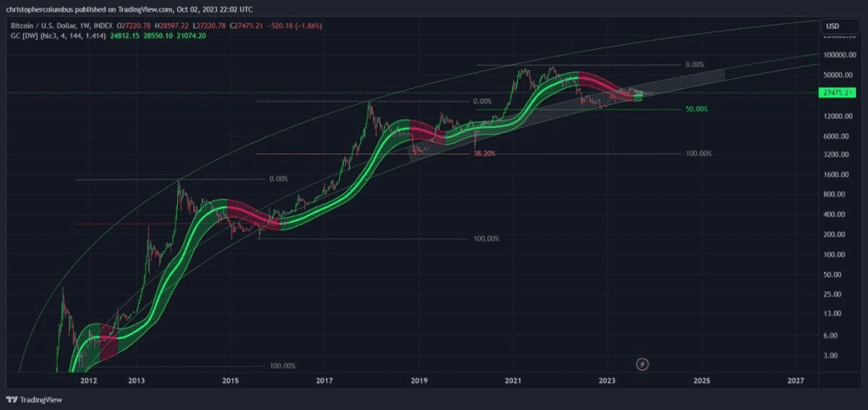Click the 2023 time axis label
The width and height of the screenshot is (868, 410).
[607, 380]
